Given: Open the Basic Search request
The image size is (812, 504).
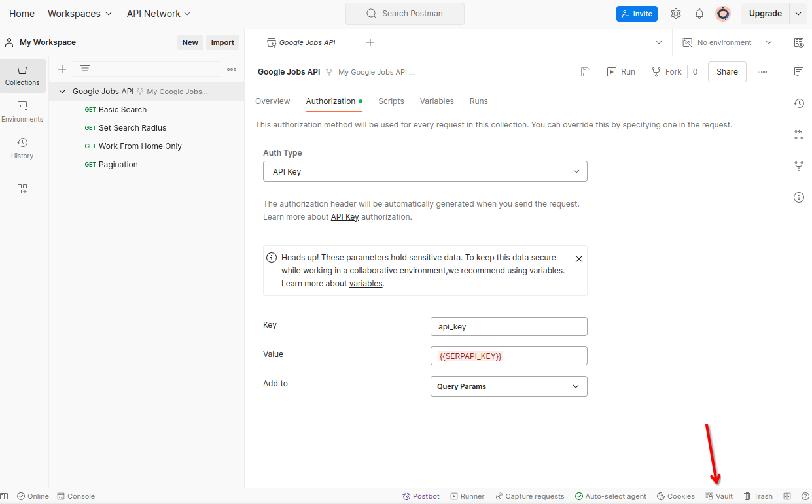Looking at the screenshot, I should tap(122, 110).
